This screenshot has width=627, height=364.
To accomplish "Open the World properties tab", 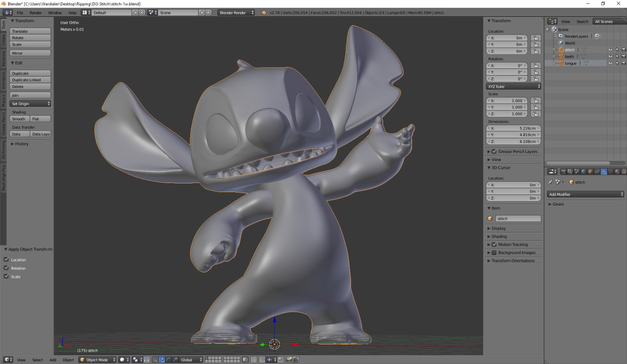I will (x=584, y=171).
